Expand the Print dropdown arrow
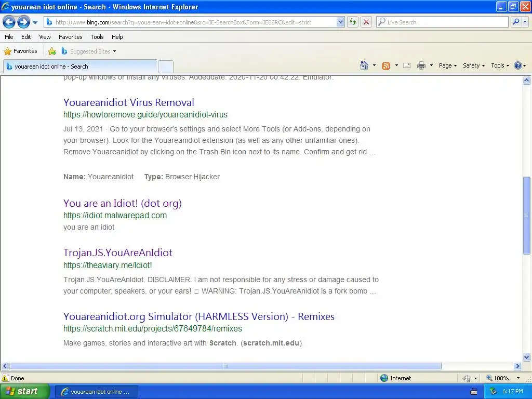Image resolution: width=532 pixels, height=399 pixels. pos(431,65)
